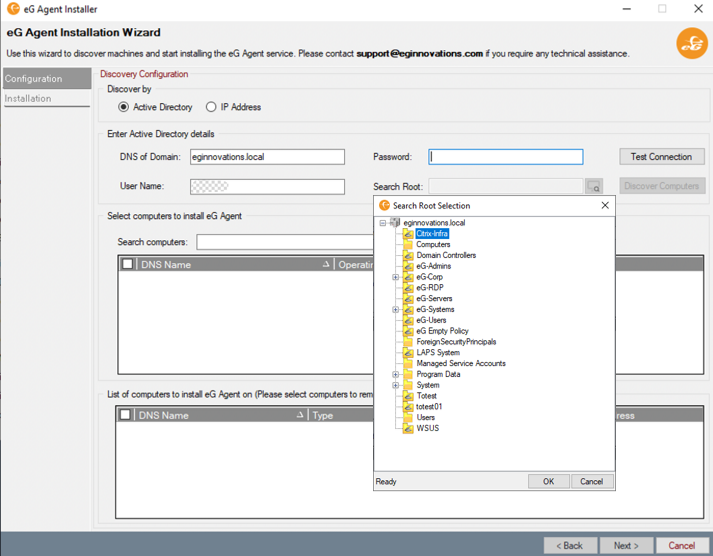Select the IP Address radio button
This screenshot has width=713, height=556.
[x=211, y=107]
